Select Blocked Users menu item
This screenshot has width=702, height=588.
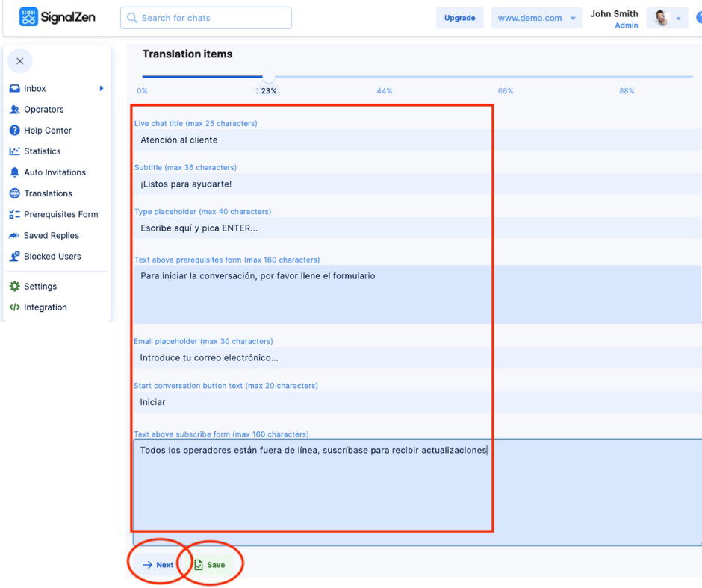tap(52, 256)
